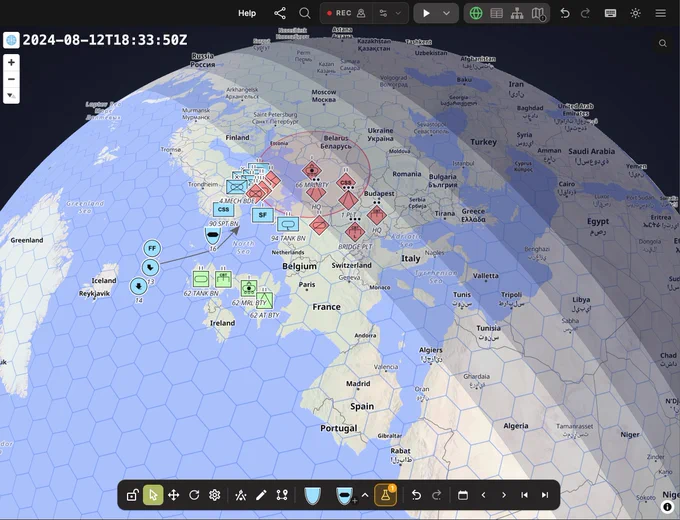This screenshot has height=520, width=680.
Task: Open the map layers view with info badge
Action: [538, 13]
